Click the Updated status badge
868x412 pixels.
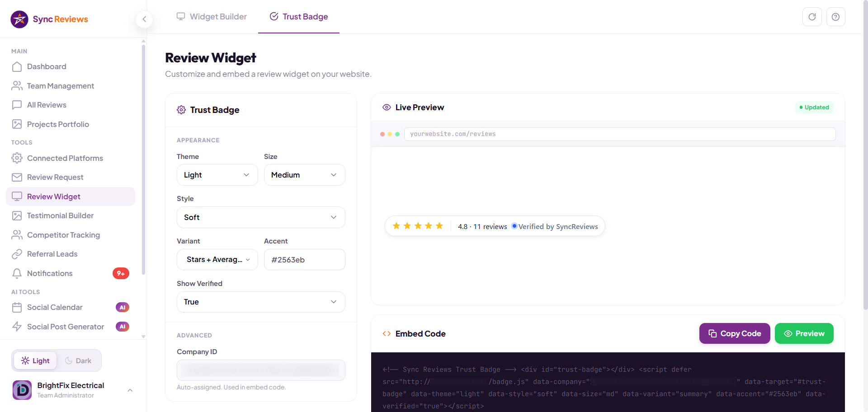814,108
